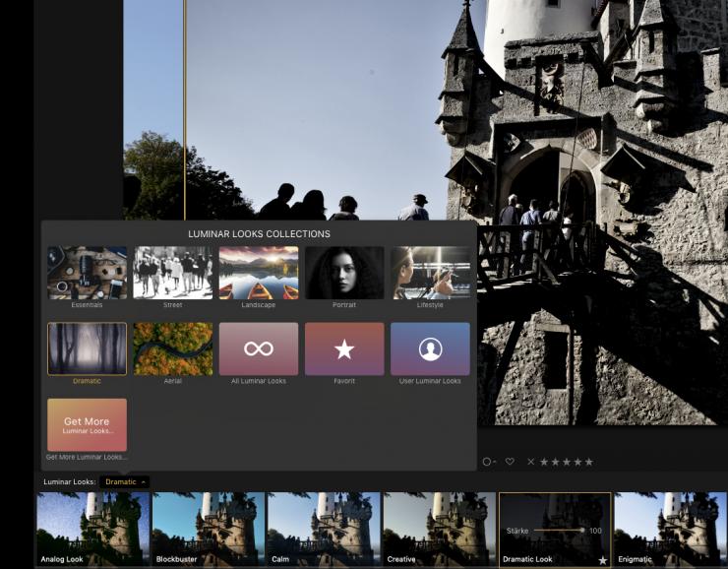728x569 pixels.
Task: Adjust the Stärke slider on Dramatic Look
Action: pyautogui.click(x=559, y=531)
